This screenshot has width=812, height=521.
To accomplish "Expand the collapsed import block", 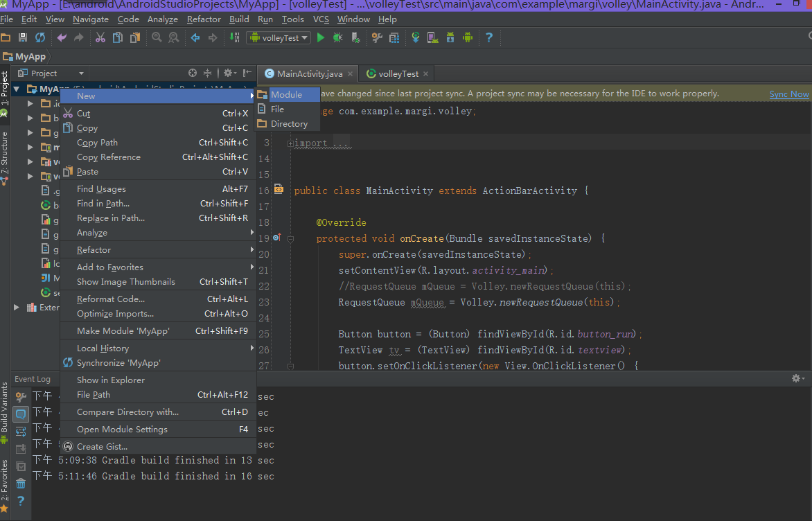I will pos(290,143).
